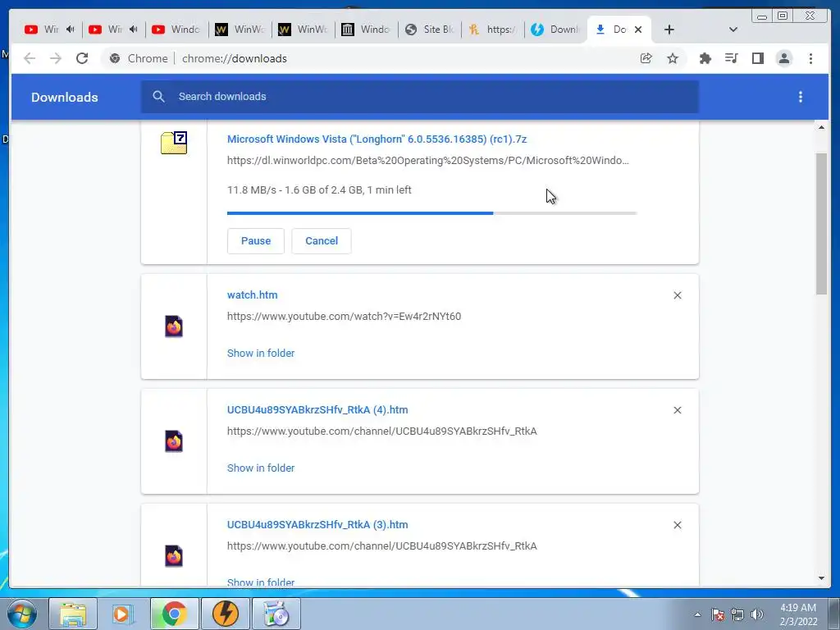Open the watch.htm file link
This screenshot has width=840, height=630.
point(253,295)
